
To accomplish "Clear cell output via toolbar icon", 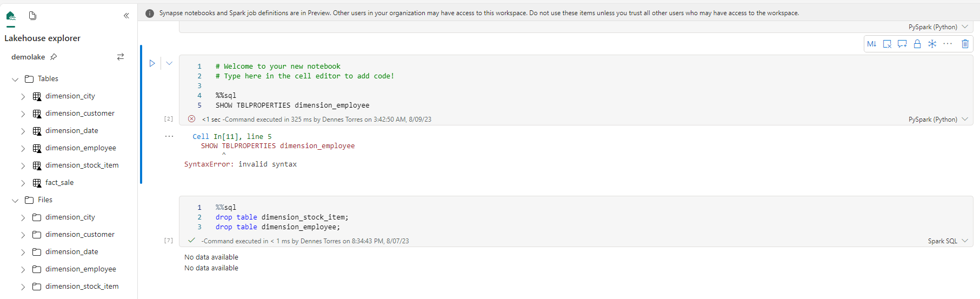I will pyautogui.click(x=887, y=44).
